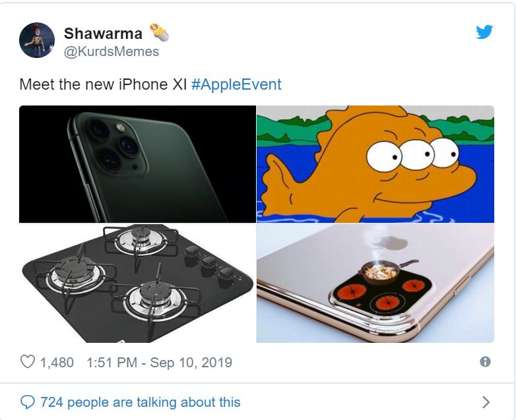Open the tweet info icon
The height and width of the screenshot is (420, 516).
point(485,362)
